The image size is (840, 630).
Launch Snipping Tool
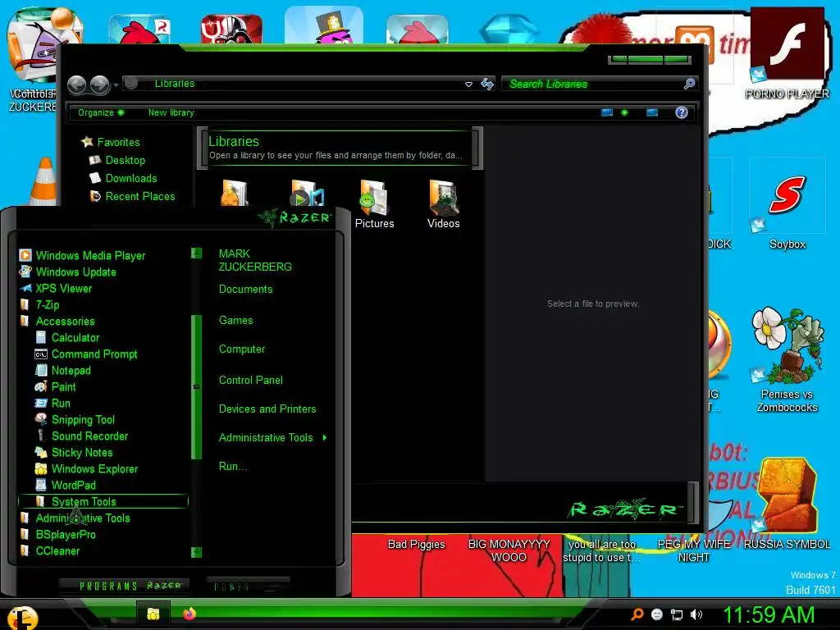click(75, 419)
